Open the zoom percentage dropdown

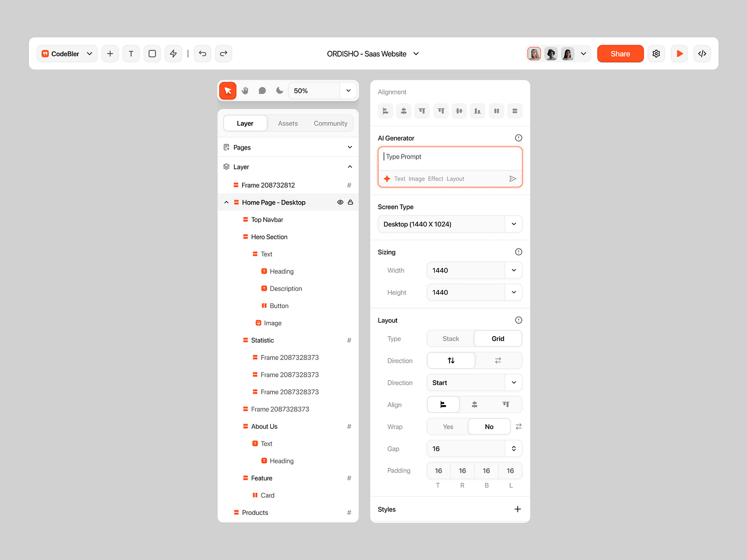(x=348, y=91)
